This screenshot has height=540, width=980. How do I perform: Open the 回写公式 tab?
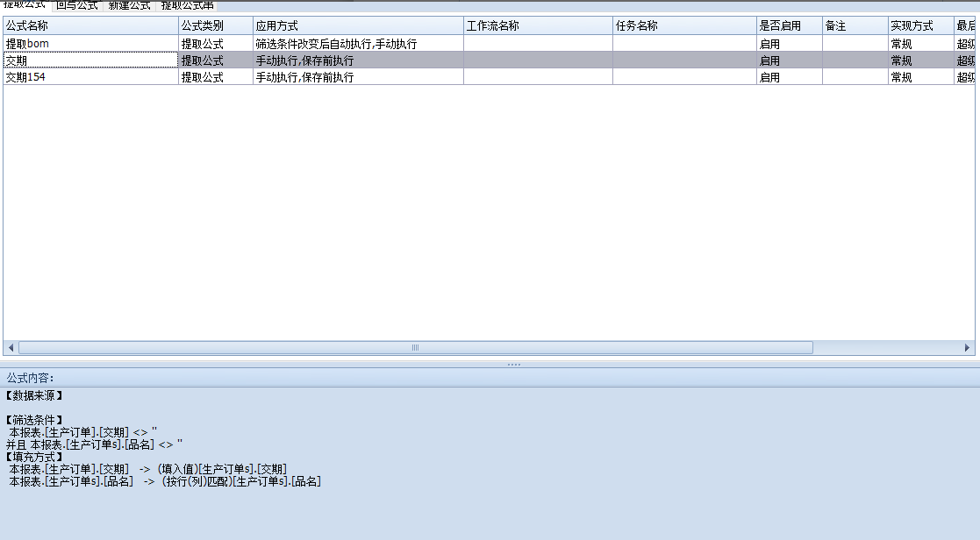click(x=76, y=5)
